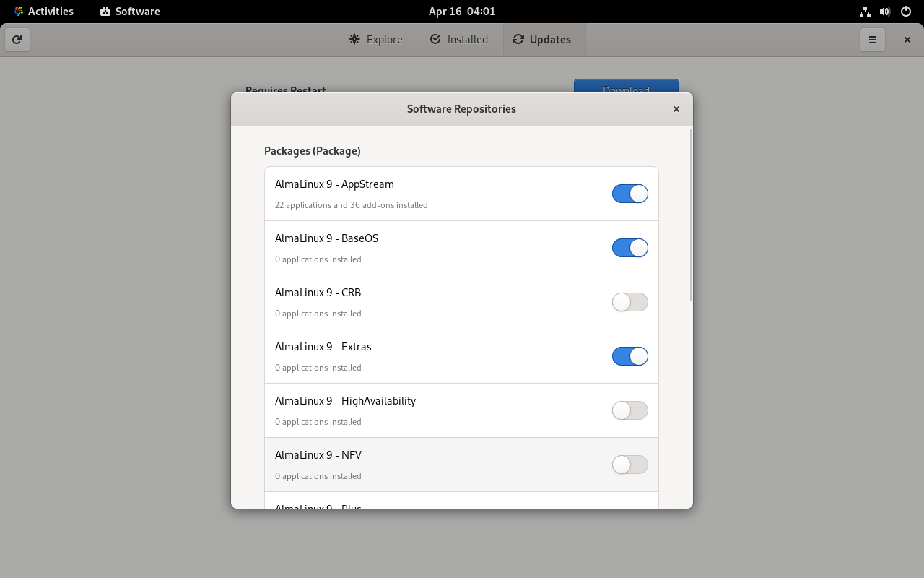Viewport: 924px width, 578px height.
Task: Open the volume indicator icon
Action: pos(885,12)
